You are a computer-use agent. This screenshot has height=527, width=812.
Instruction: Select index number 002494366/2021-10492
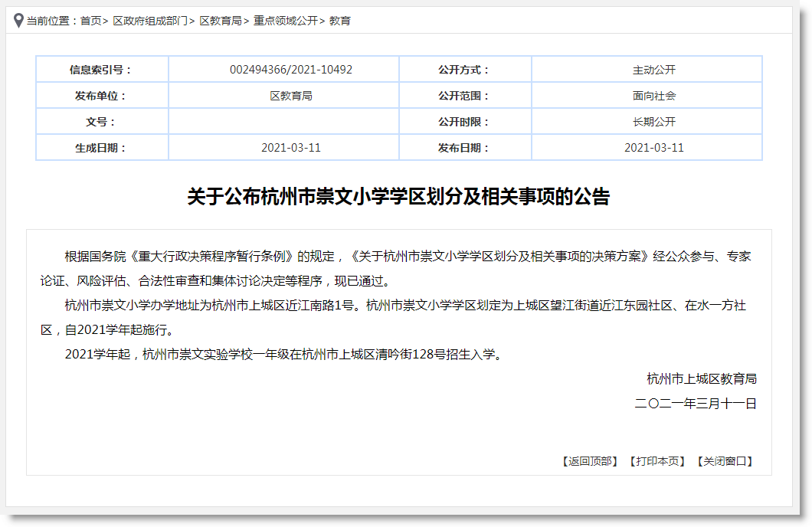click(291, 70)
